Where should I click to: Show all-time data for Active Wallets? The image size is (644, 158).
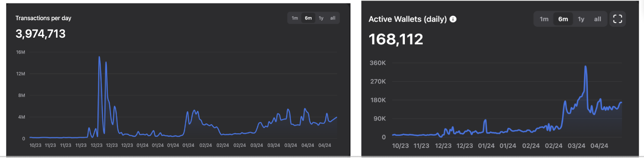598,19
